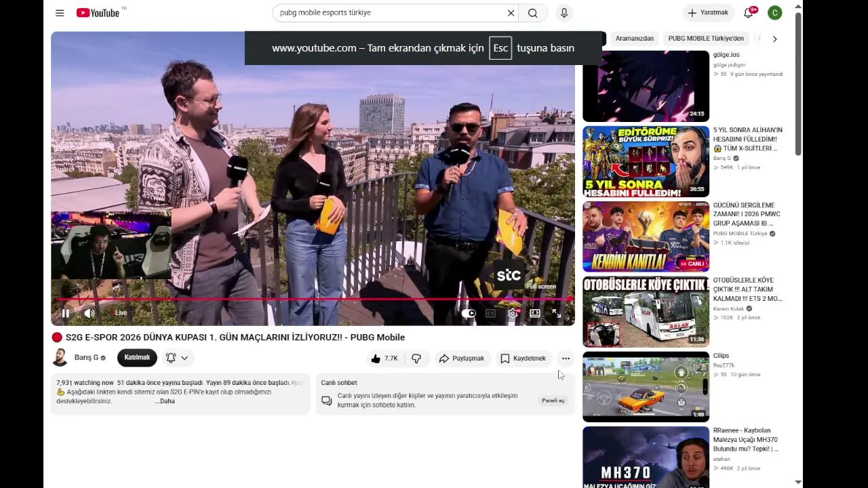Seek on the red video progress bar
The image size is (868, 488).
point(313,299)
